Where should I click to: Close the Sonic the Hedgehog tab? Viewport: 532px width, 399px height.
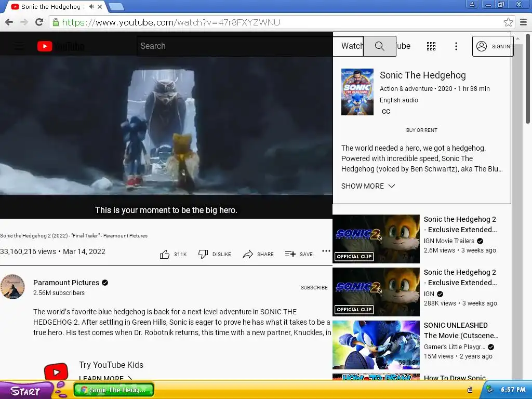click(x=100, y=6)
